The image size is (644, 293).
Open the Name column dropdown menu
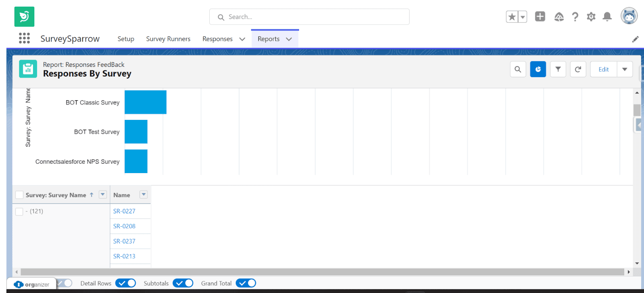(143, 195)
